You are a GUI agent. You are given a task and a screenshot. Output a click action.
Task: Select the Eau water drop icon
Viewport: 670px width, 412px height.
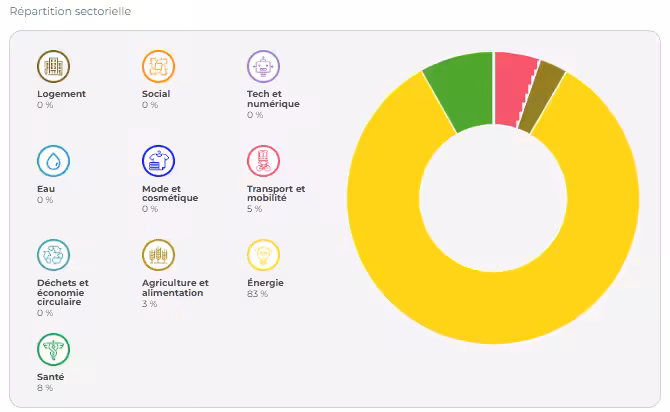pos(53,161)
